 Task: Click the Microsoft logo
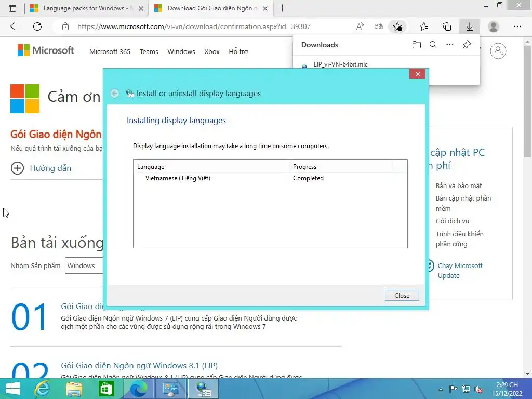tap(46, 50)
